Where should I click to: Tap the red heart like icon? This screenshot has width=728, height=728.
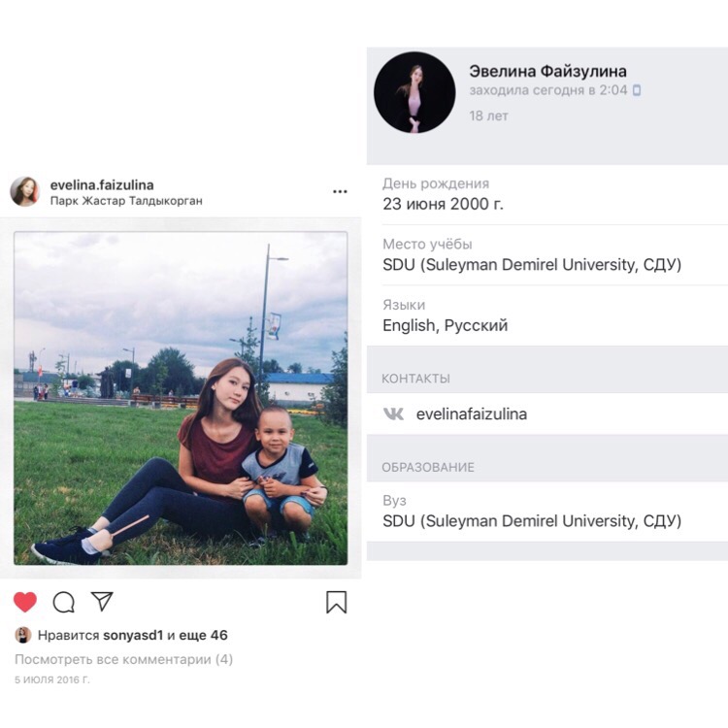point(25,602)
